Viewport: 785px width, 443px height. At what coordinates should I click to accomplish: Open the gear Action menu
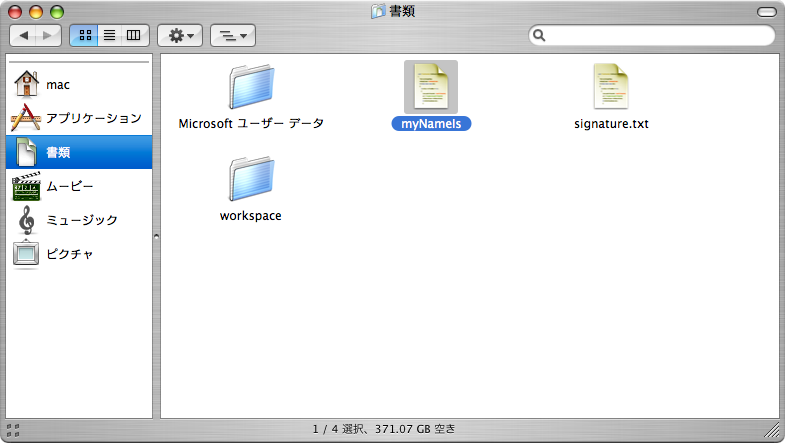coord(180,36)
